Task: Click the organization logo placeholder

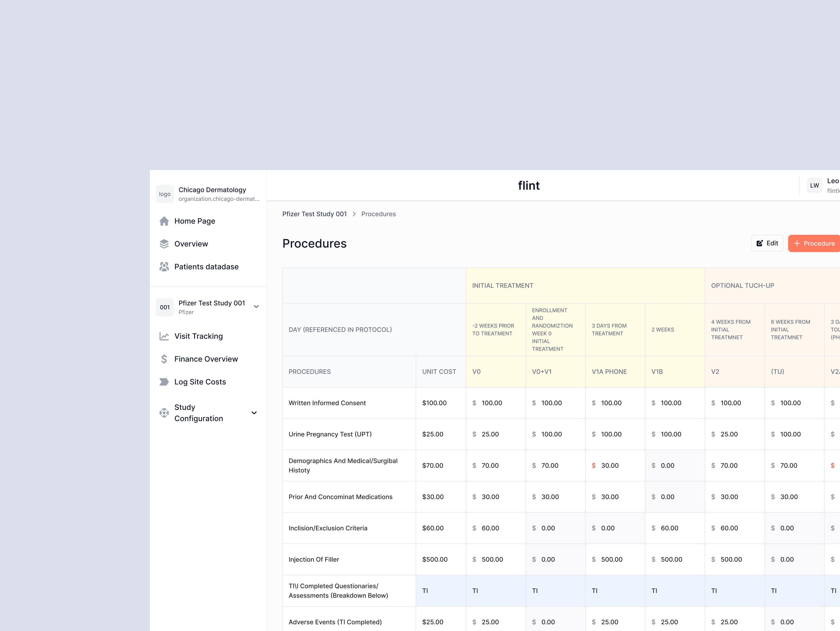Action: [x=165, y=194]
